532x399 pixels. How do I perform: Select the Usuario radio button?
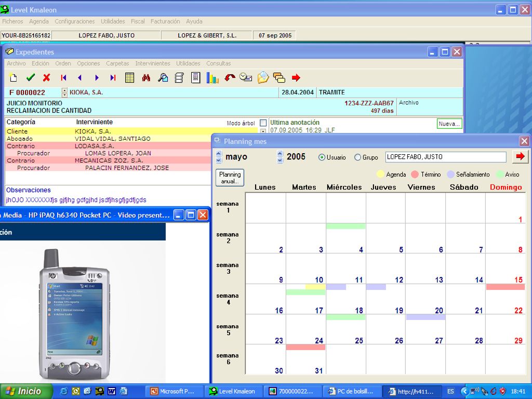[x=322, y=157]
